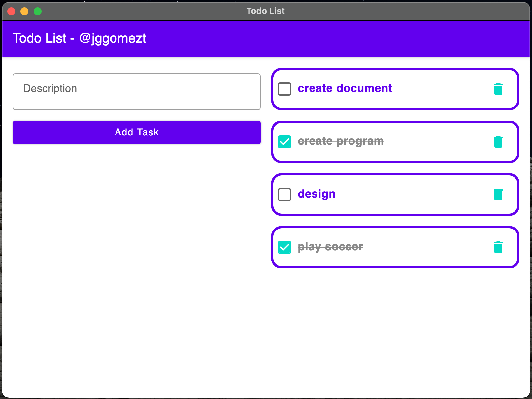Click the purple "Todo List - @jggomezt" header
532x399 pixels.
pyautogui.click(x=79, y=38)
